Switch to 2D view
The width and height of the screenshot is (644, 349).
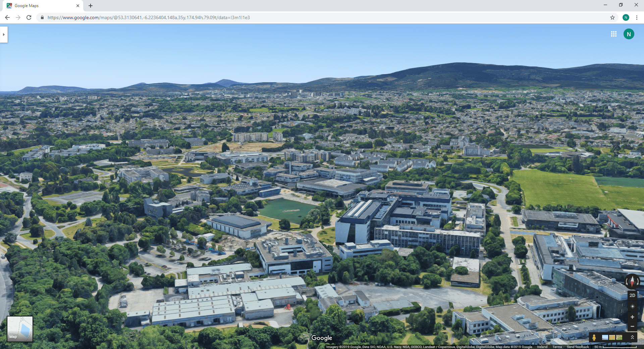[632, 295]
